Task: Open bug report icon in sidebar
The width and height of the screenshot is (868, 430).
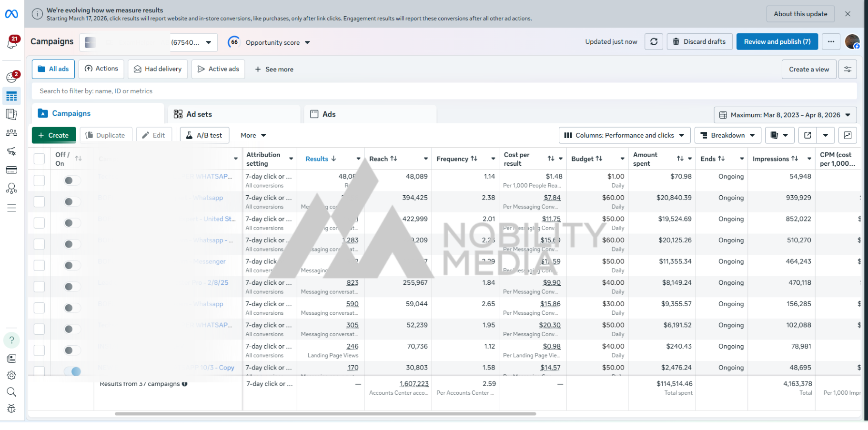Action: coord(11,409)
